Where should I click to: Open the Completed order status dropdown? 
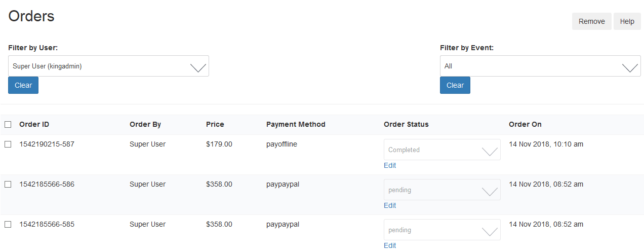[442, 150]
